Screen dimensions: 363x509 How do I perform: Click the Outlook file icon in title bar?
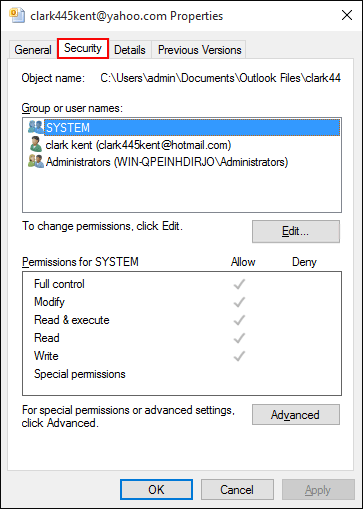click(17, 16)
